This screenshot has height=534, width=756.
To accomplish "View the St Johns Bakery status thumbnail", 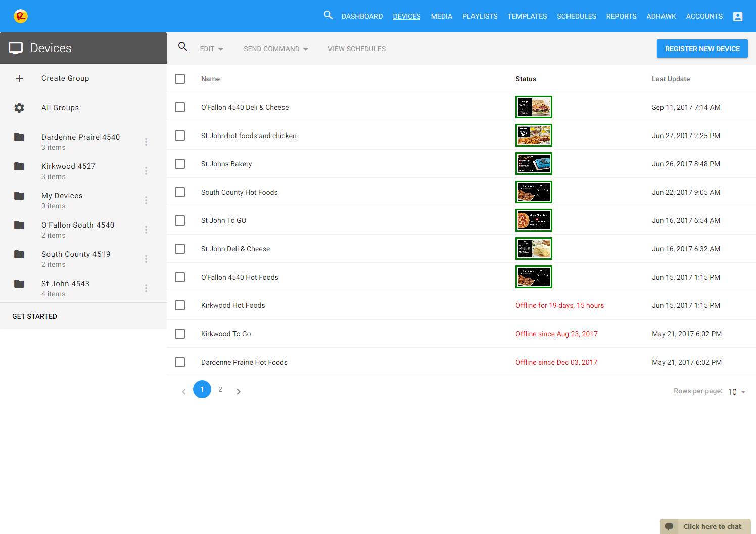I will point(534,163).
